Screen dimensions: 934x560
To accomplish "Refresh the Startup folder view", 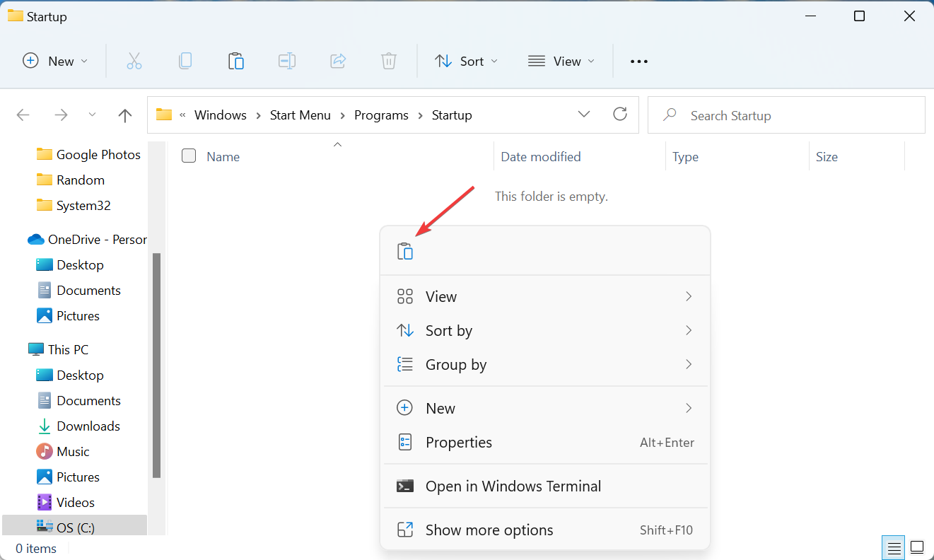I will pyautogui.click(x=620, y=114).
